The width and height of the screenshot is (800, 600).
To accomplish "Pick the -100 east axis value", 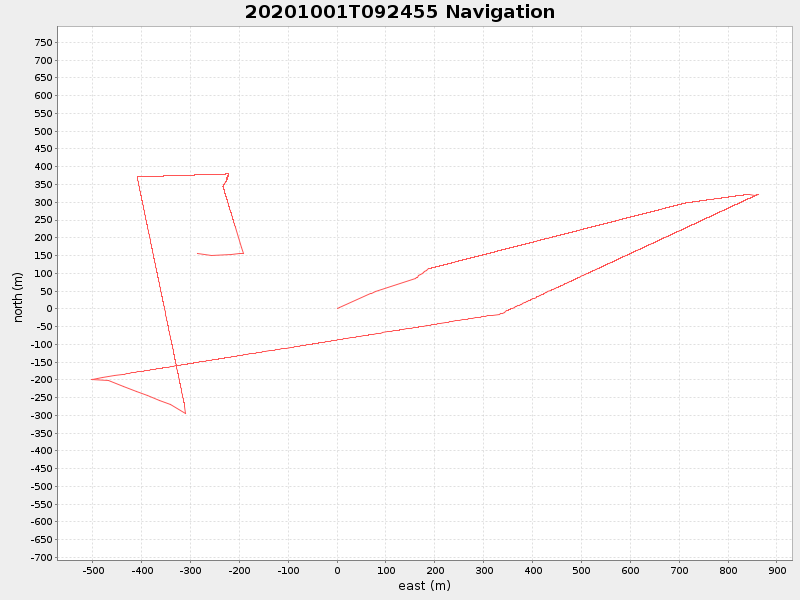I will (288, 570).
